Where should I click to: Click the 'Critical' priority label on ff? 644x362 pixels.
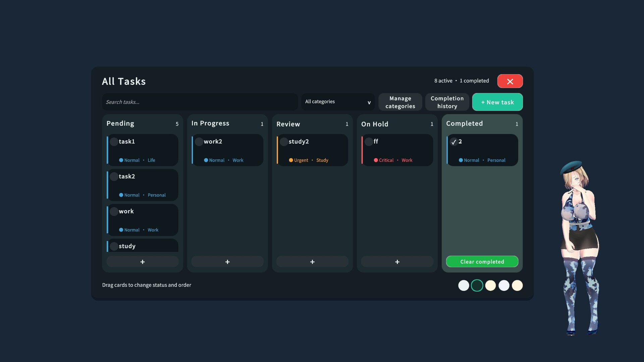click(386, 160)
